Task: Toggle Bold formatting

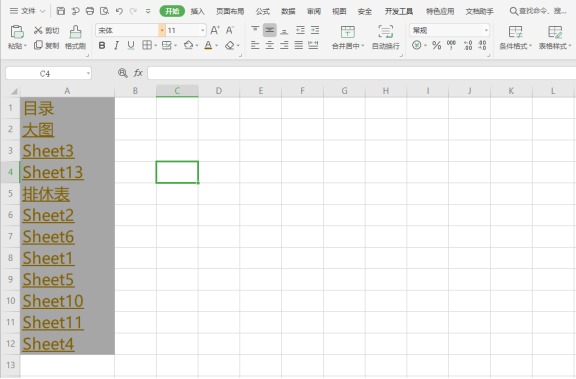Action: click(x=102, y=46)
